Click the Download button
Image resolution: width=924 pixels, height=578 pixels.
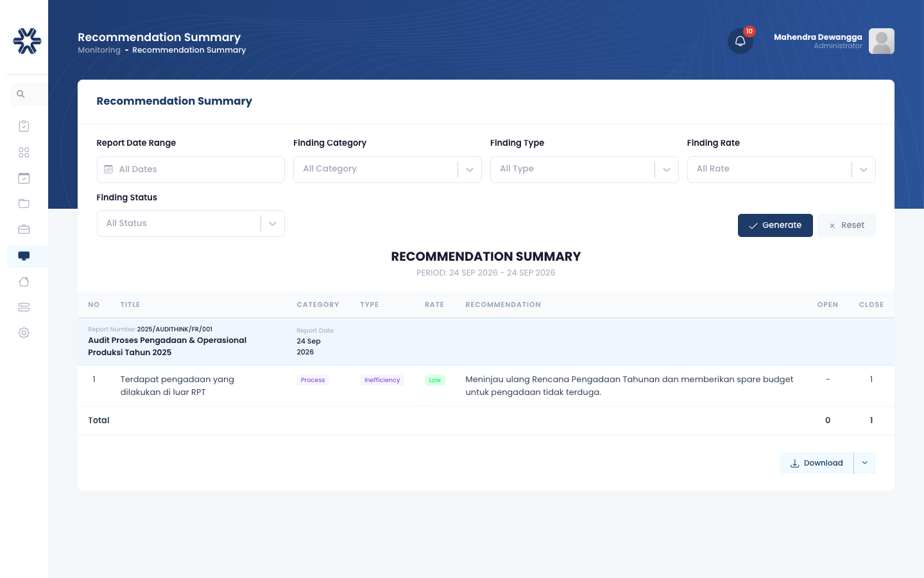tap(816, 463)
